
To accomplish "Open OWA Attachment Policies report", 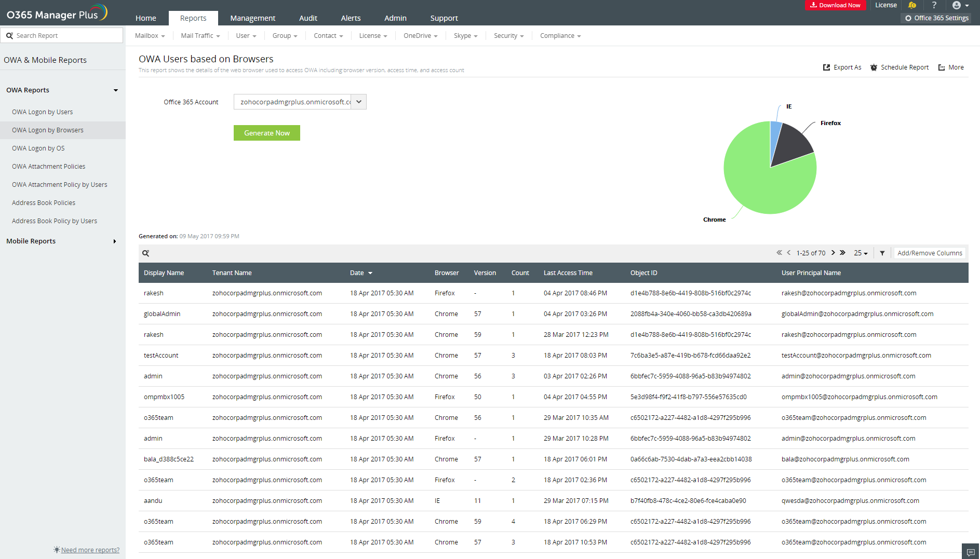I will point(49,167).
